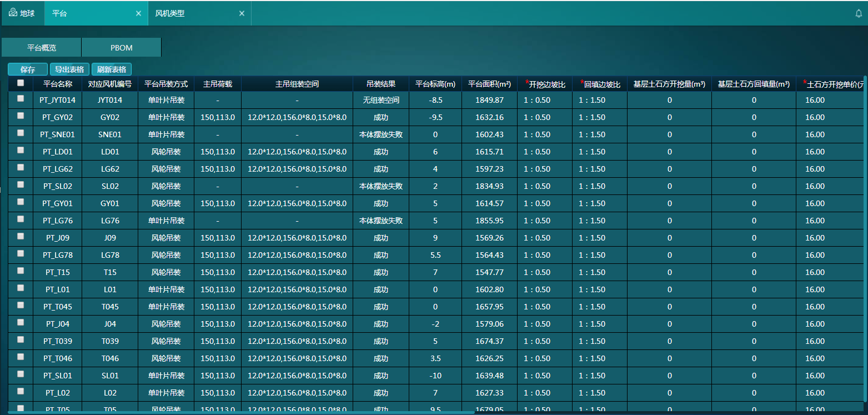Toggle the select-all header checkbox
The image size is (868, 415).
point(21,83)
